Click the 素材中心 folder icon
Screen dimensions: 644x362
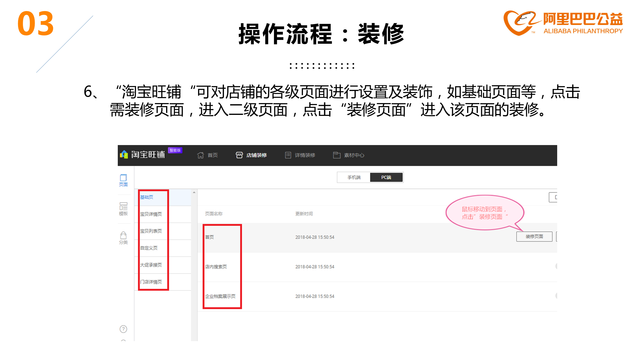click(337, 155)
